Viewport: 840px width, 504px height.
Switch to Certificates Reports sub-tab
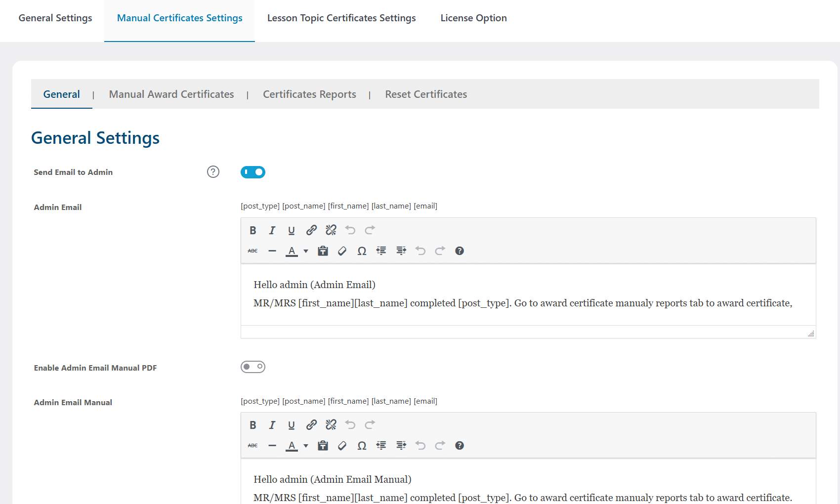tap(309, 94)
